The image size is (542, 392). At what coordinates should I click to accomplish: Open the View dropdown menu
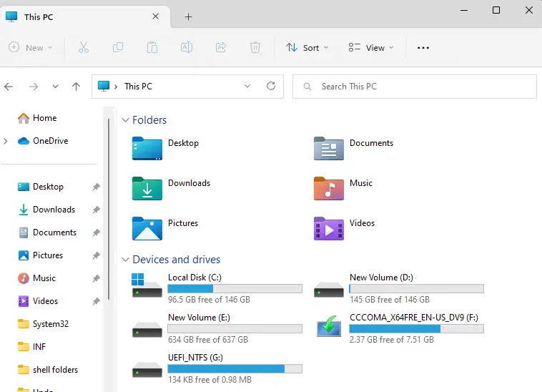click(371, 47)
